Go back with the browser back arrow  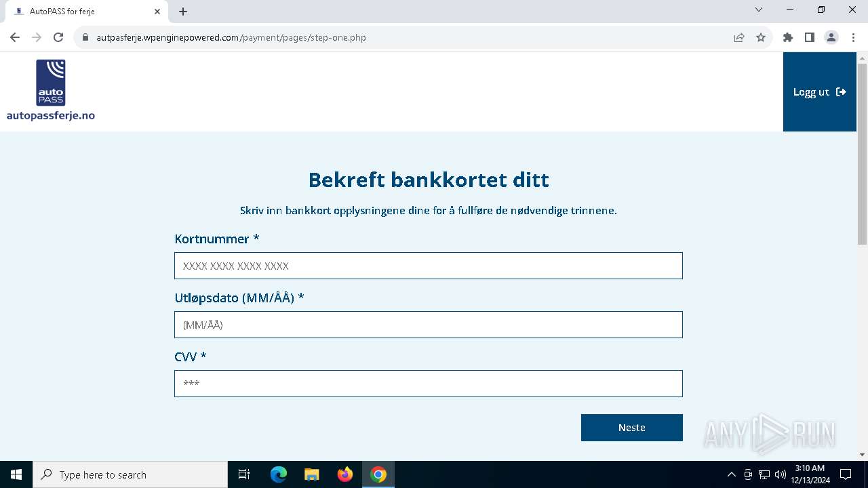click(x=15, y=37)
